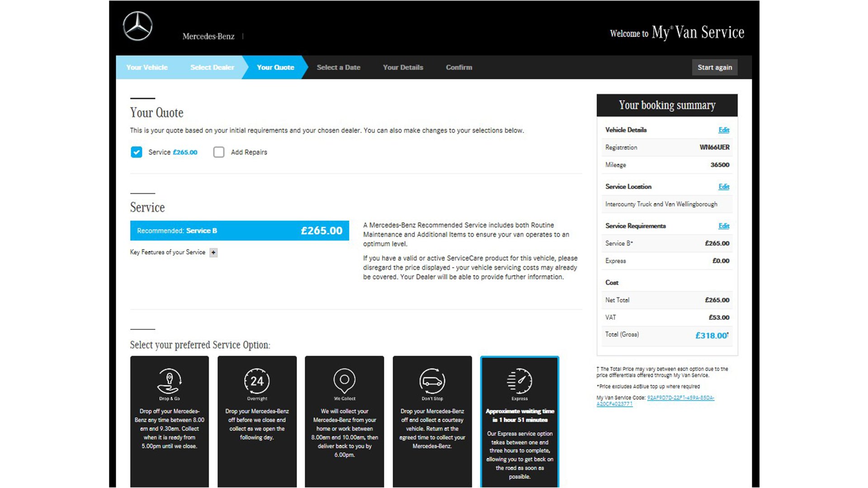Open the Your Details step
The image size is (868, 488).
click(x=403, y=67)
